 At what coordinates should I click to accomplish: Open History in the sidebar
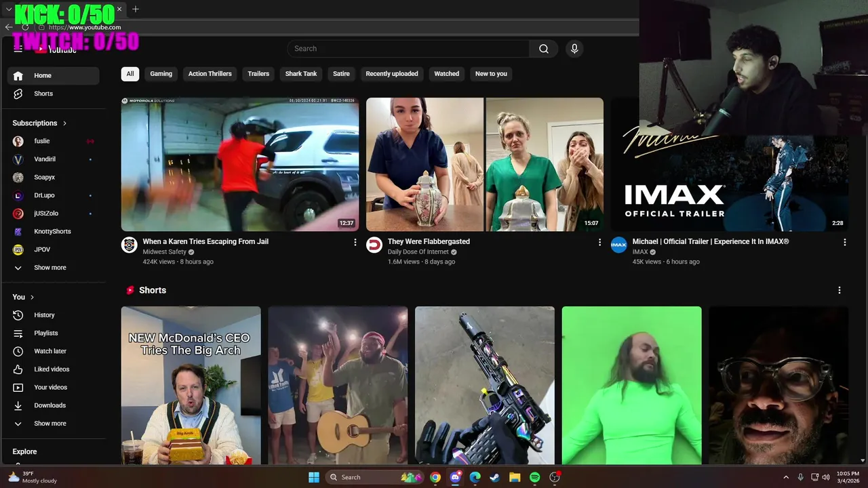pos(53,315)
